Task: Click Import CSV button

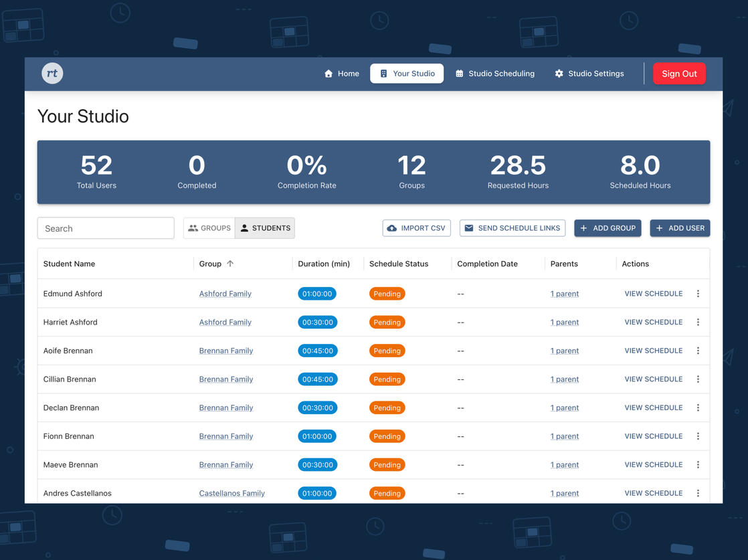Action: [416, 228]
